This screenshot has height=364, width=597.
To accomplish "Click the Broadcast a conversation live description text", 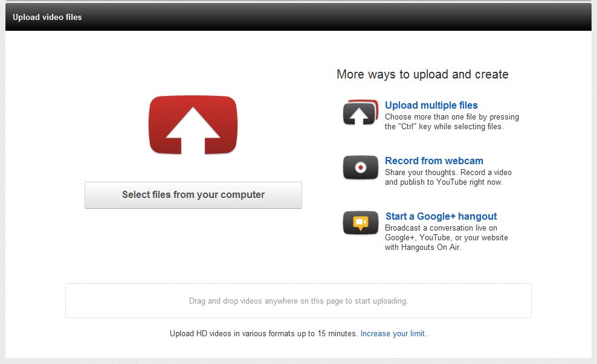I will coord(446,238).
